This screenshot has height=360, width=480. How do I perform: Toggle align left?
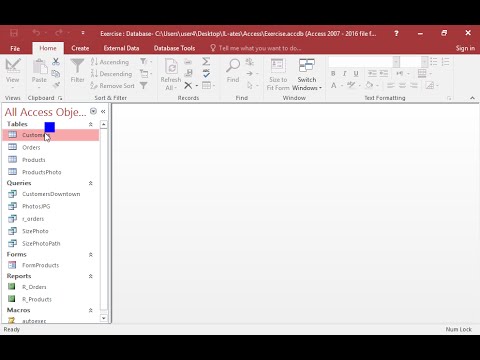391,86
